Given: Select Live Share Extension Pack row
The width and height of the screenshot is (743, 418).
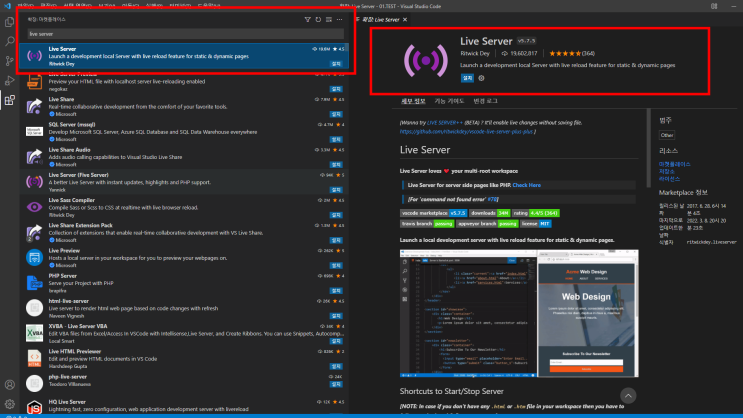Looking at the screenshot, I should pyautogui.click(x=184, y=233).
